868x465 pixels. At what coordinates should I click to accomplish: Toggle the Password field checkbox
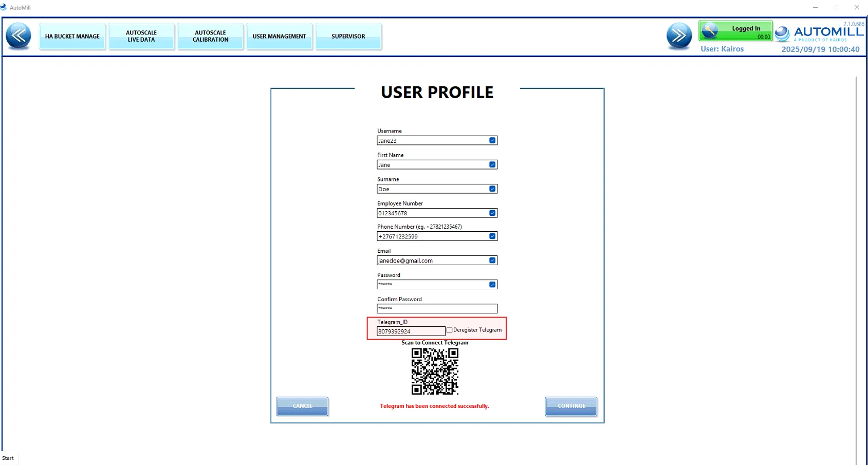click(x=492, y=284)
